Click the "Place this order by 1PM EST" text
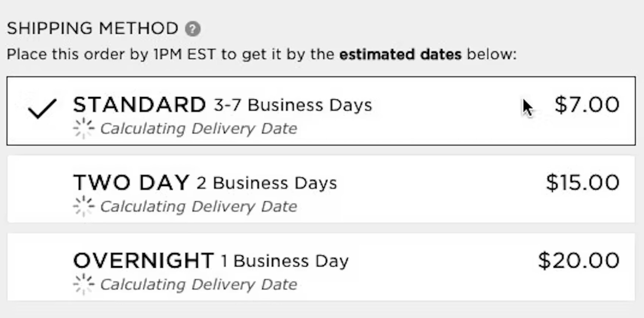The image size is (644, 318). pyautogui.click(x=111, y=54)
